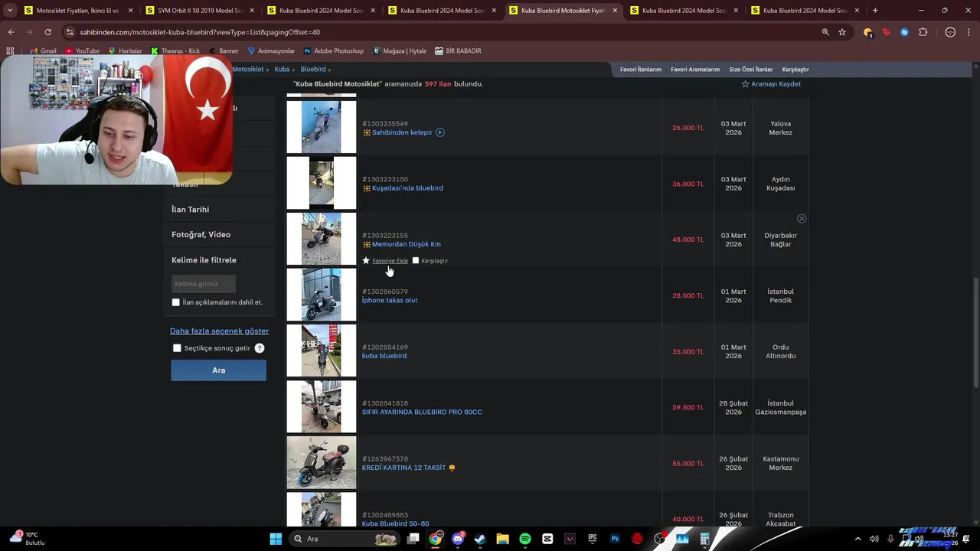Enable İlan açıklamalarını dahil et checkbox
Image resolution: width=980 pixels, height=551 pixels.
point(176,302)
